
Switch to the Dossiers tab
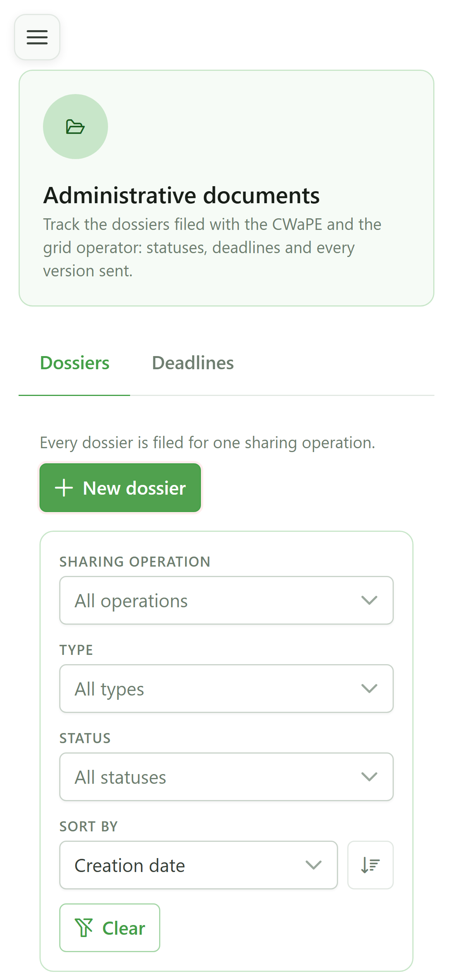click(74, 363)
